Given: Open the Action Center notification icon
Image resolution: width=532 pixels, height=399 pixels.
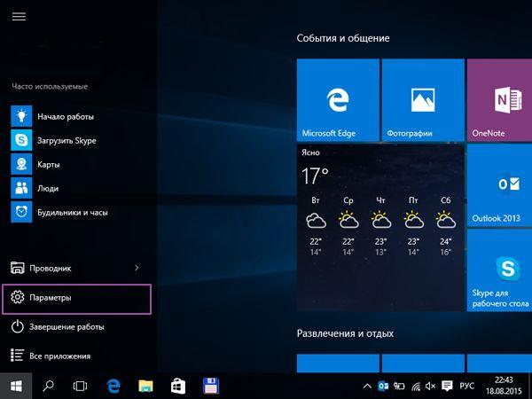Looking at the screenshot, I should (447, 386).
